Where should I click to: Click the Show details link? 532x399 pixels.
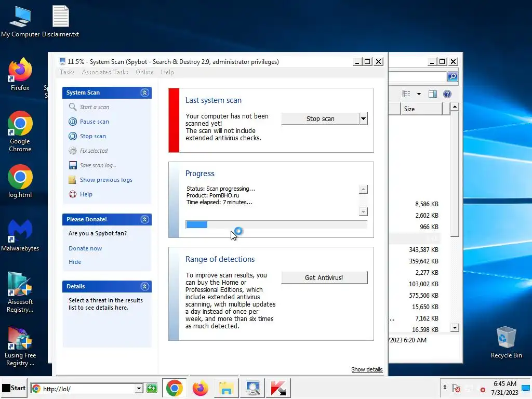[x=367, y=369]
